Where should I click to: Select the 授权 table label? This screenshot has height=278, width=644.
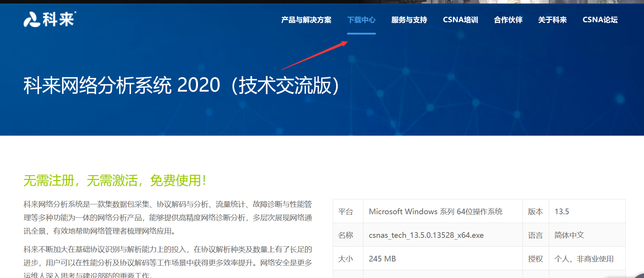pyautogui.click(x=535, y=259)
